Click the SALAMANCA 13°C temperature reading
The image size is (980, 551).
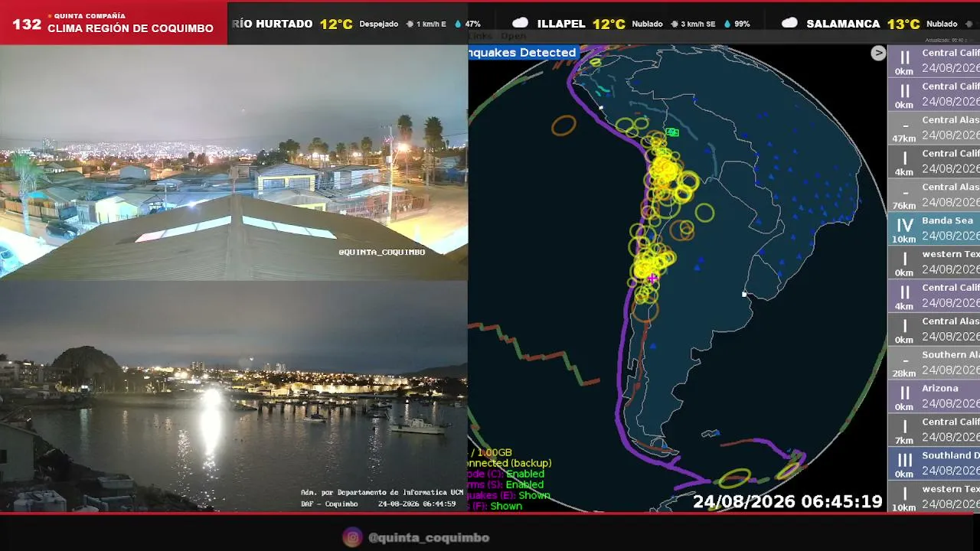click(x=903, y=24)
